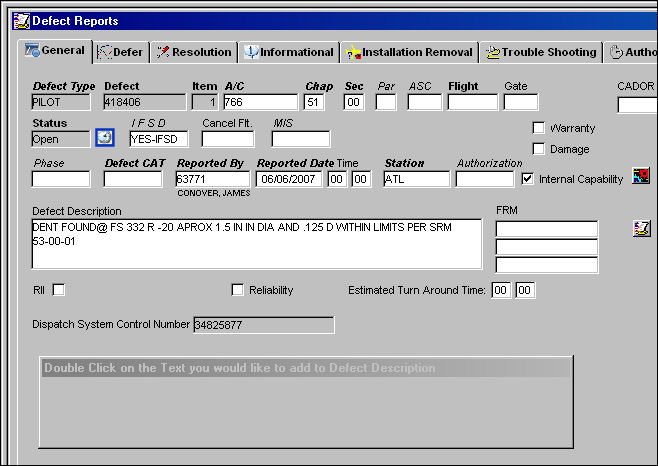Click the Defect CAT input field
This screenshot has width=658, height=466.
133,179
